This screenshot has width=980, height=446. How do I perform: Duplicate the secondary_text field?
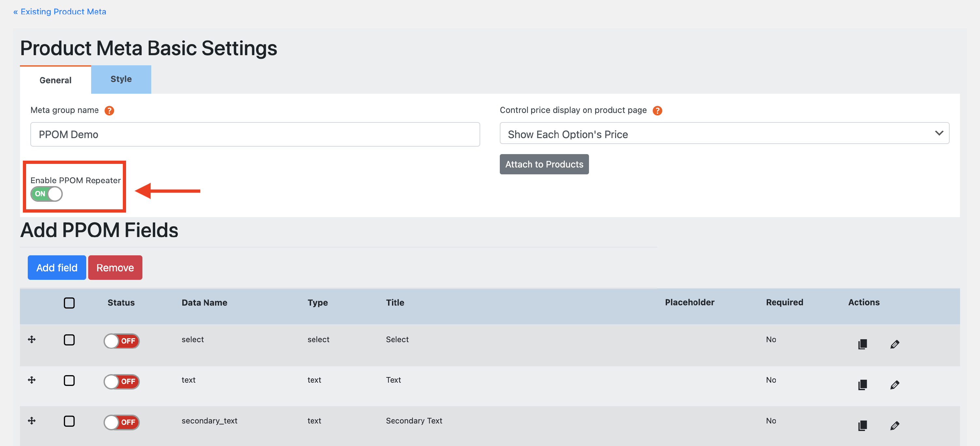coord(862,425)
